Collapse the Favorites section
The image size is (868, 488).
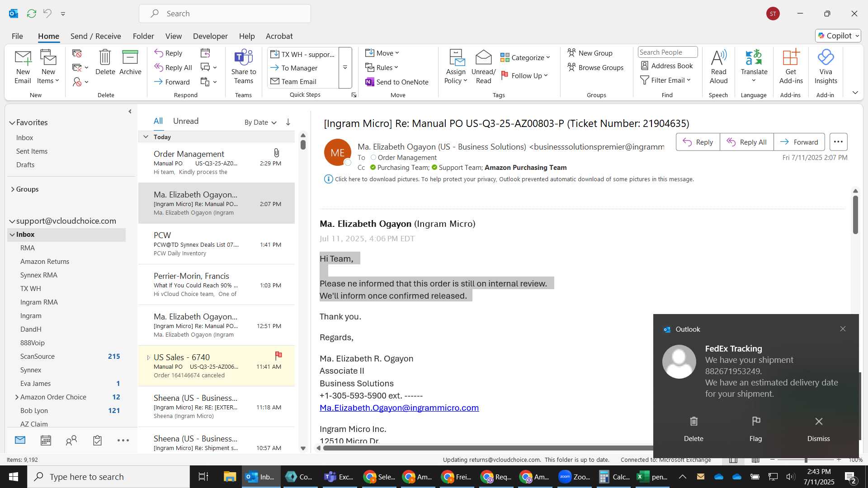(x=12, y=122)
